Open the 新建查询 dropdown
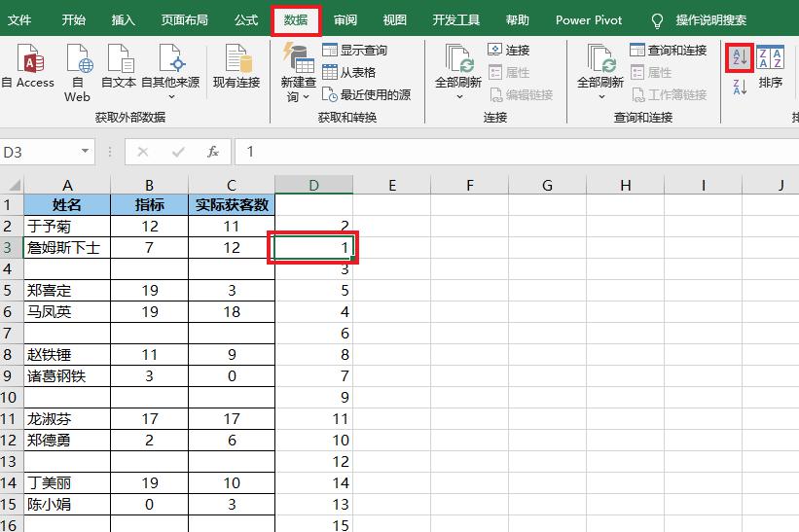Screen dimensions: 799x532 (x=298, y=73)
